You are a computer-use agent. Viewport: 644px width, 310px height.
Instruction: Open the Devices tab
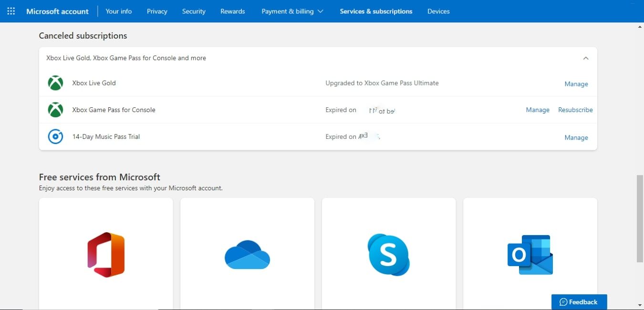[x=438, y=11]
